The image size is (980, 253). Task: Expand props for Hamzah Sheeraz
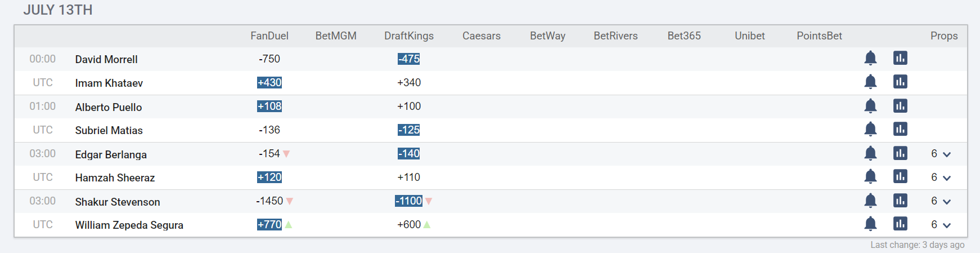click(941, 177)
